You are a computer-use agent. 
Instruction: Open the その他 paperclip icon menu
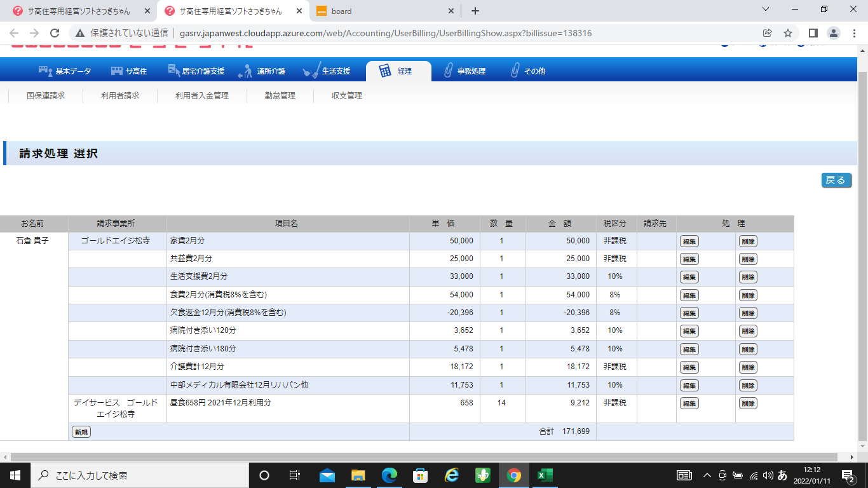[x=515, y=71]
